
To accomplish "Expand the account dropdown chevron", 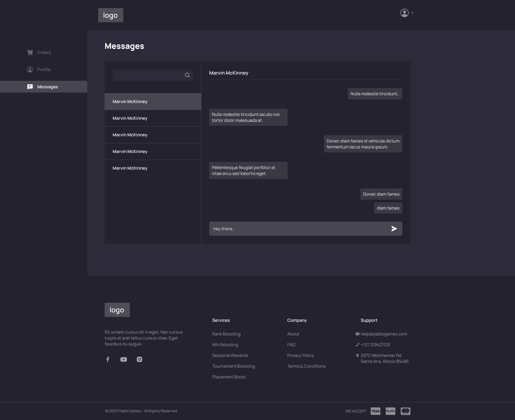I will coord(413,13).
